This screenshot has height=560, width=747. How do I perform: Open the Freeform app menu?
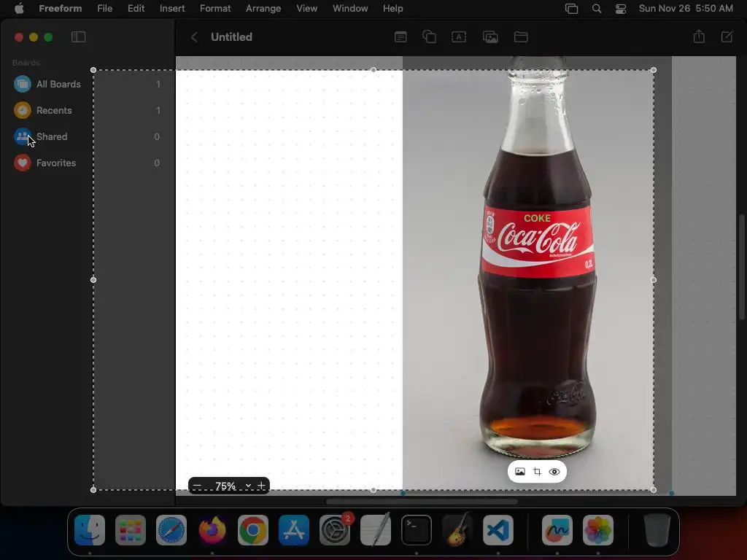point(60,9)
